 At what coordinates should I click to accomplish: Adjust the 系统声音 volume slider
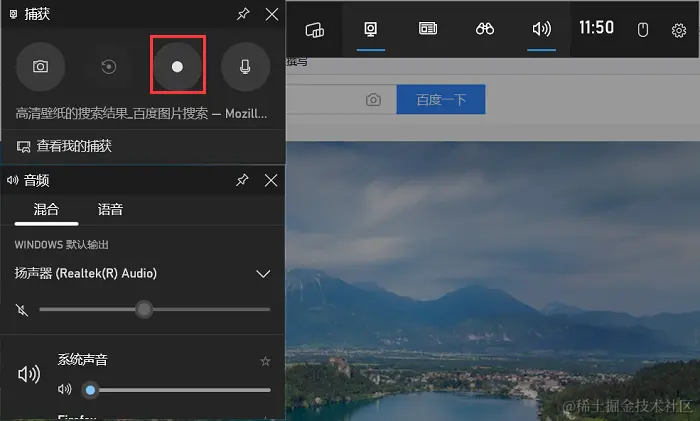(176, 390)
